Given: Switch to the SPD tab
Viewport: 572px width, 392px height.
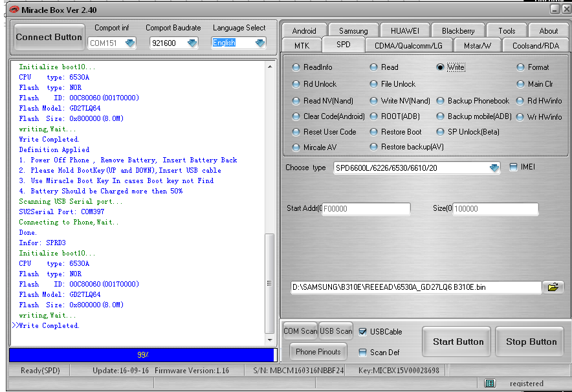Looking at the screenshot, I should click(344, 45).
